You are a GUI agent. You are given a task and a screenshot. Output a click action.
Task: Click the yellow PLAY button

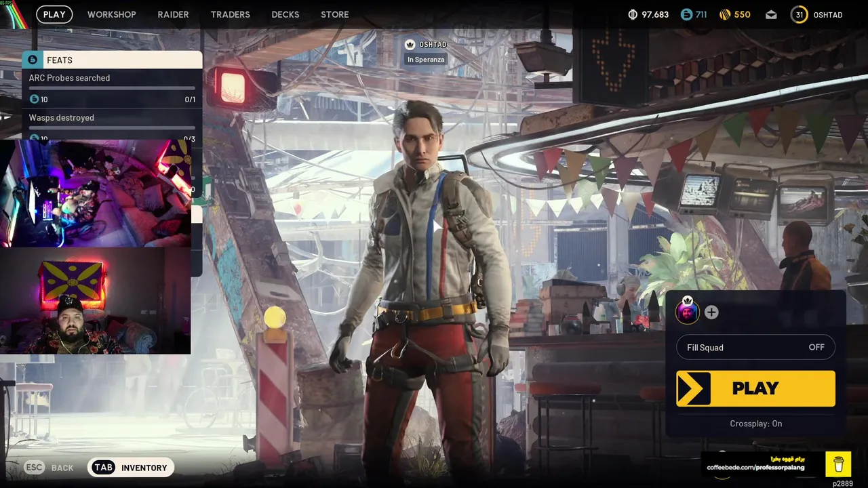click(755, 388)
